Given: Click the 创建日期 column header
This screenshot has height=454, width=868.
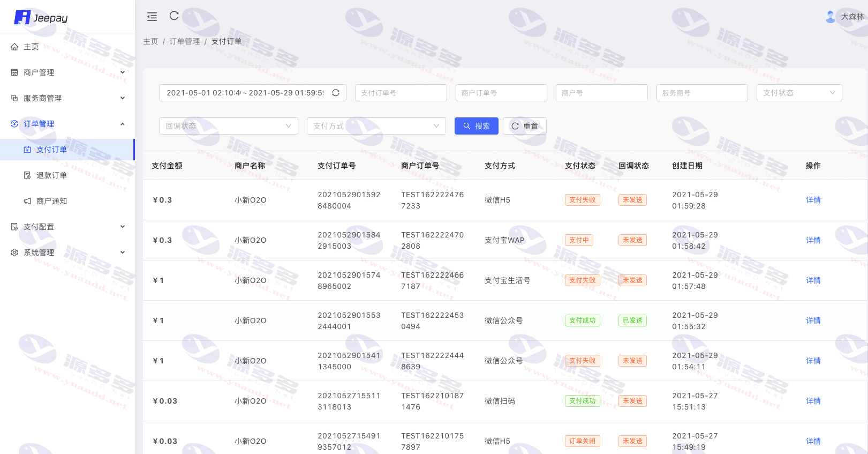Looking at the screenshot, I should tap(688, 166).
